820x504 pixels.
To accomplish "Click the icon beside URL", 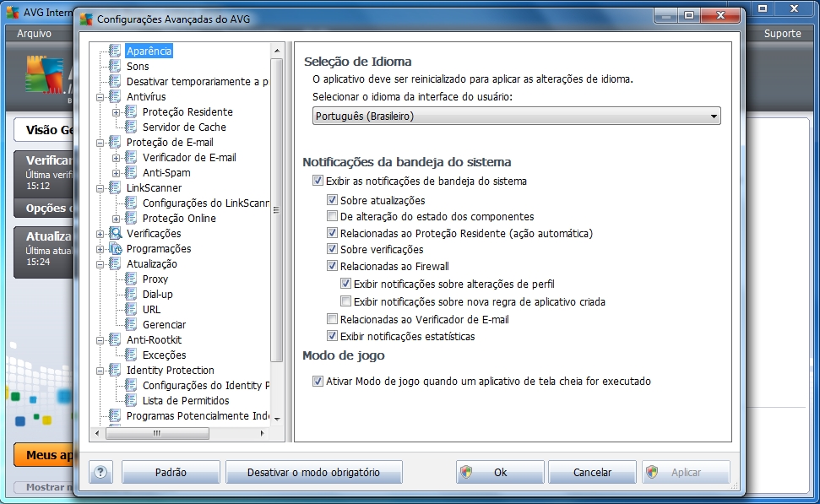I will coord(131,309).
